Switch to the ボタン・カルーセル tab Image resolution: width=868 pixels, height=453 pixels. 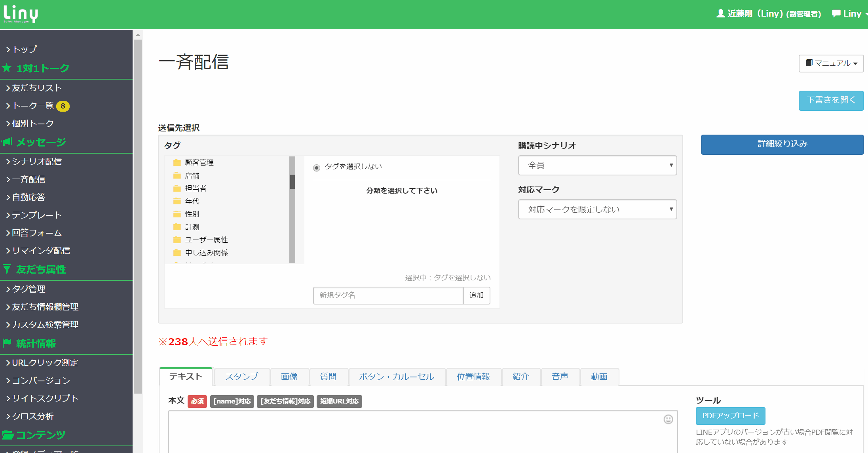(397, 377)
